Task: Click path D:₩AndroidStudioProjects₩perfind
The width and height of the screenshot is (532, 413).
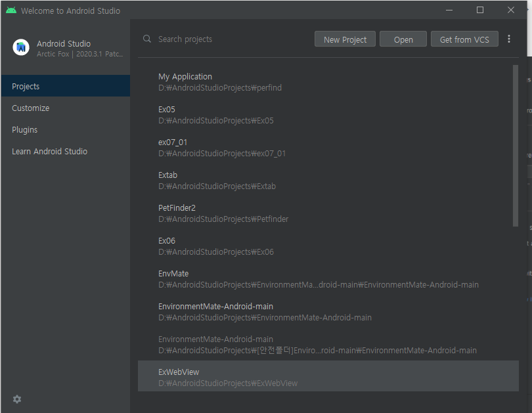Action: click(220, 88)
